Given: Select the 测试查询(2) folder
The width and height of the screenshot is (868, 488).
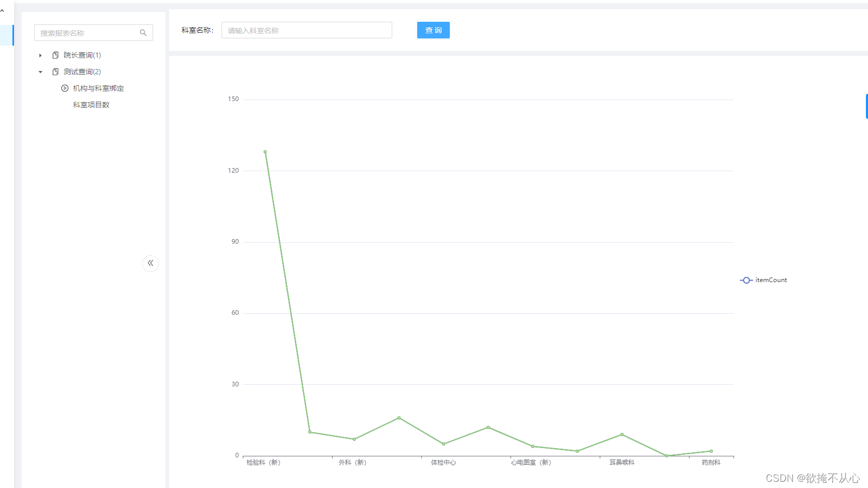Looking at the screenshot, I should click(x=82, y=72).
